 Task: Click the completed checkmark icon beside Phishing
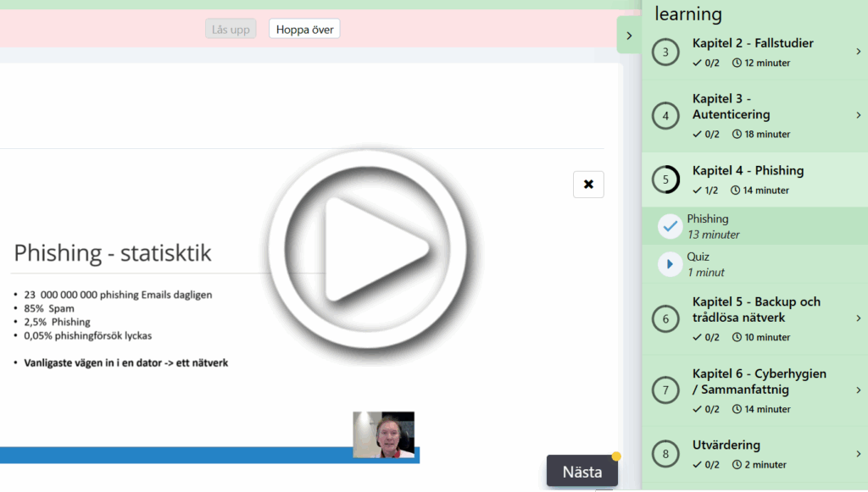tap(670, 226)
